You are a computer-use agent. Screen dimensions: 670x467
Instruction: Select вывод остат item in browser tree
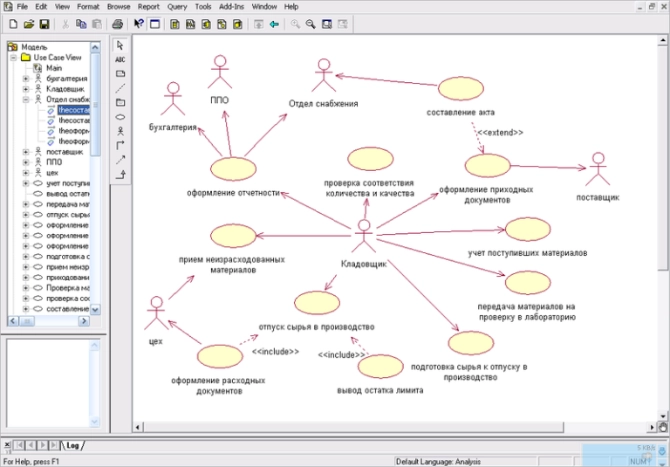68,194
